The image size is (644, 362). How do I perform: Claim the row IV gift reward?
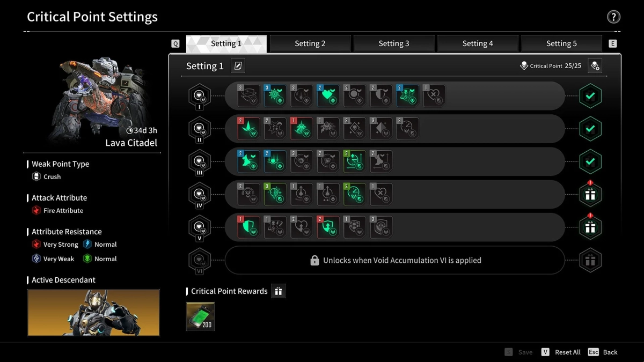(x=590, y=195)
